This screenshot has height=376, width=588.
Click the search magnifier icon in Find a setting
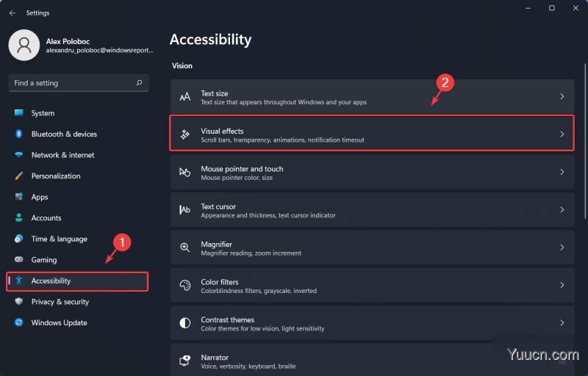[139, 83]
